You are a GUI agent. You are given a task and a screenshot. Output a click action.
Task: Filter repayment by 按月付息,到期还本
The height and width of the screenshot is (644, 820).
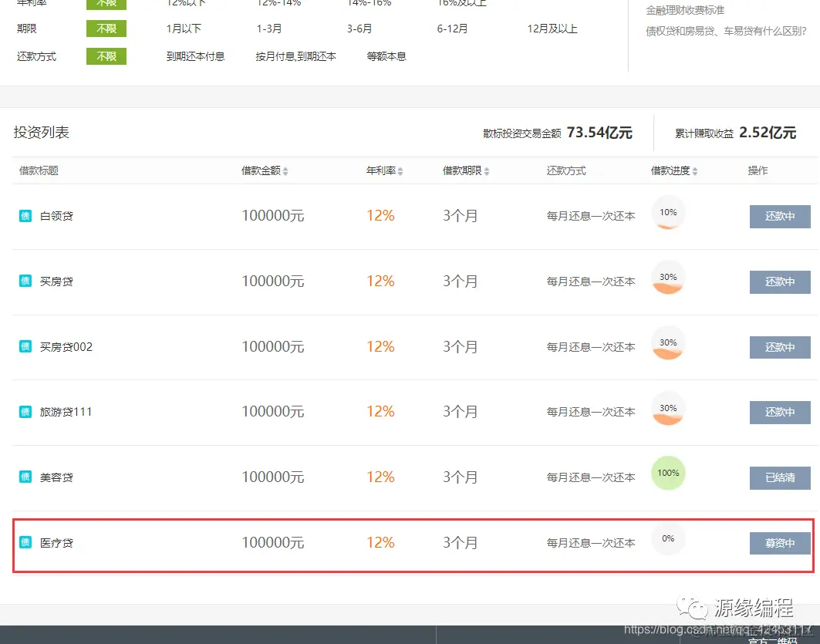point(296,56)
